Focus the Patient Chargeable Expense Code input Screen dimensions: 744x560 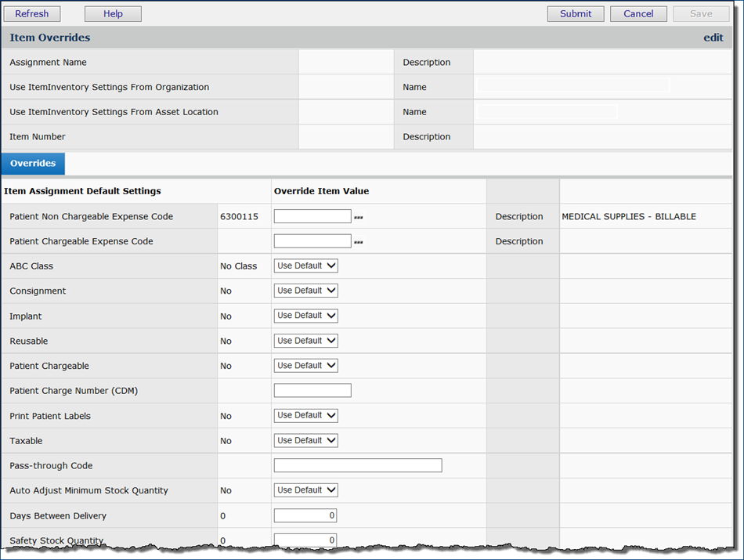(x=312, y=242)
